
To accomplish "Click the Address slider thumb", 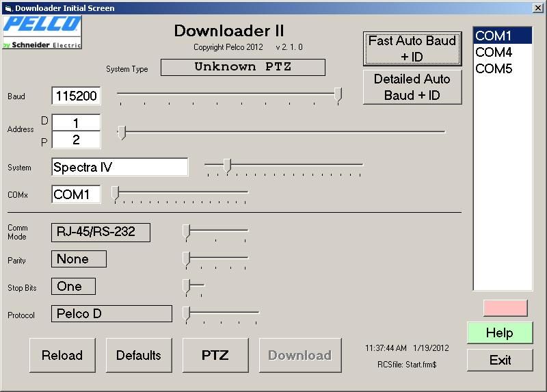I will pyautogui.click(x=122, y=133).
